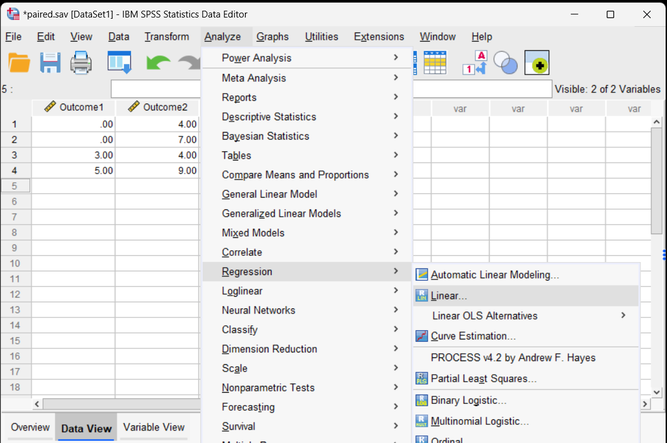Expand Linear OLS Alternatives submenu

coord(526,316)
